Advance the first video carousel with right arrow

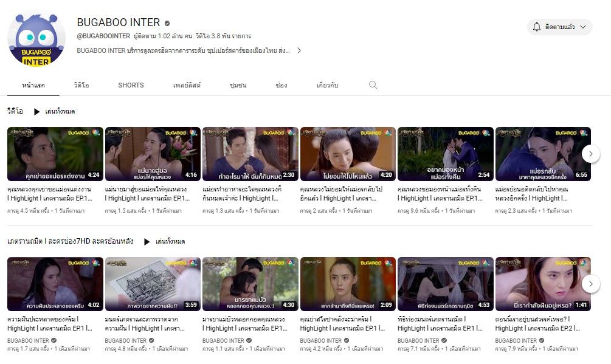pyautogui.click(x=590, y=154)
